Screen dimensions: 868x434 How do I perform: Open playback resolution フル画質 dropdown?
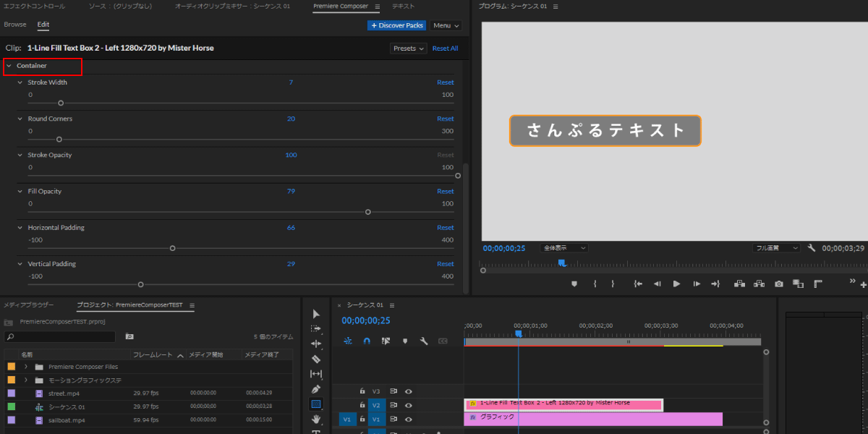tap(776, 248)
